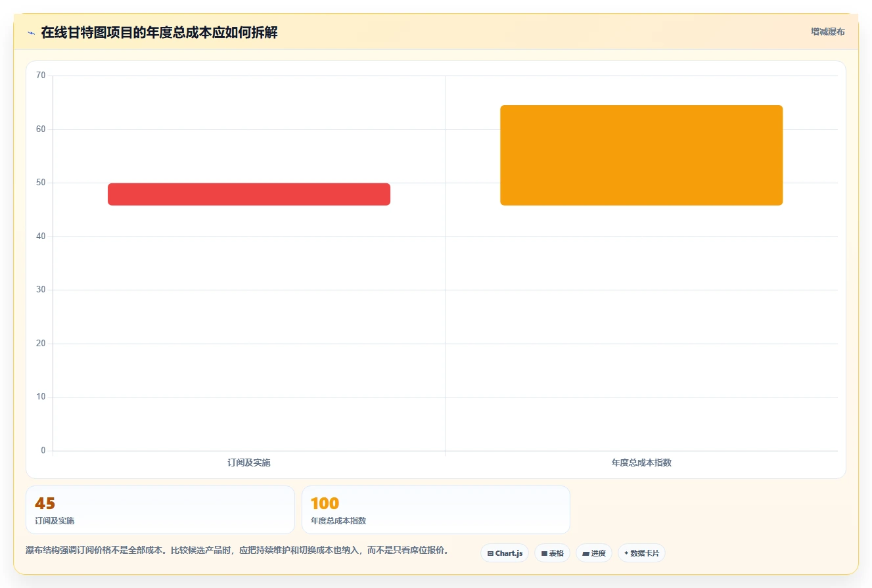The height and width of the screenshot is (588, 872).
Task: Click the y-axis value 20
Action: point(41,344)
